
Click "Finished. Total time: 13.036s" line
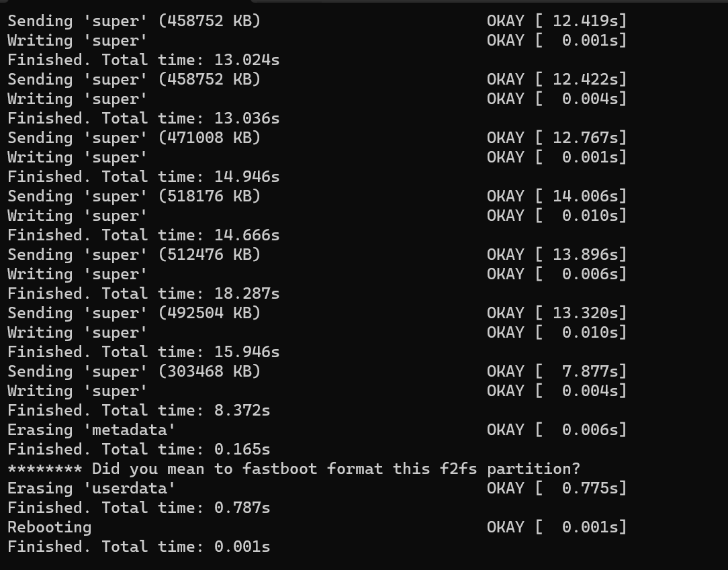click(144, 118)
